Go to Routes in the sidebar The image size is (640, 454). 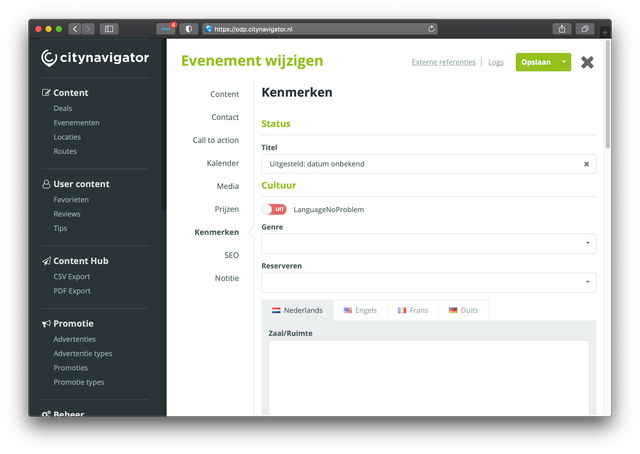65,151
